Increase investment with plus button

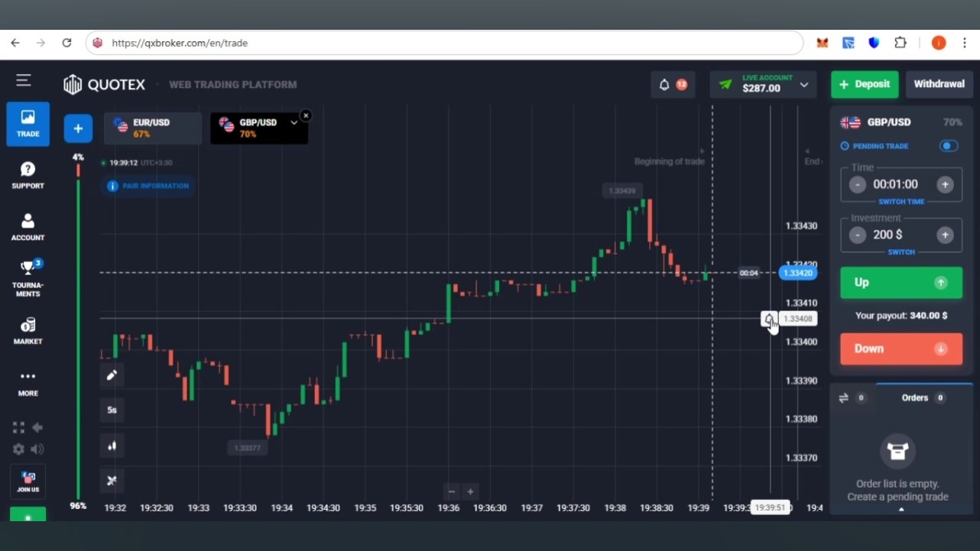(946, 235)
